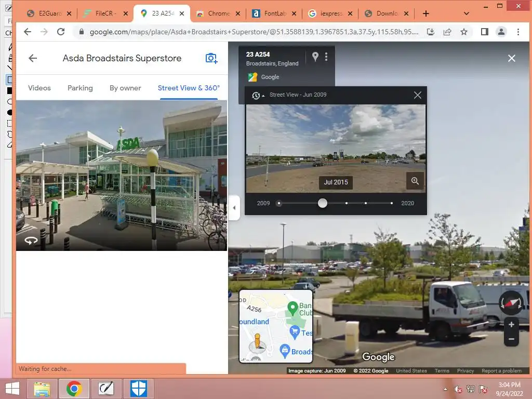Click the browser Back arrow

click(28, 32)
